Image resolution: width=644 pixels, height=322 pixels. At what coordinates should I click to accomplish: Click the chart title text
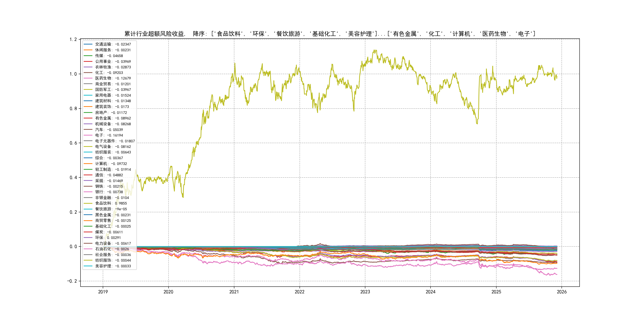pyautogui.click(x=330, y=34)
